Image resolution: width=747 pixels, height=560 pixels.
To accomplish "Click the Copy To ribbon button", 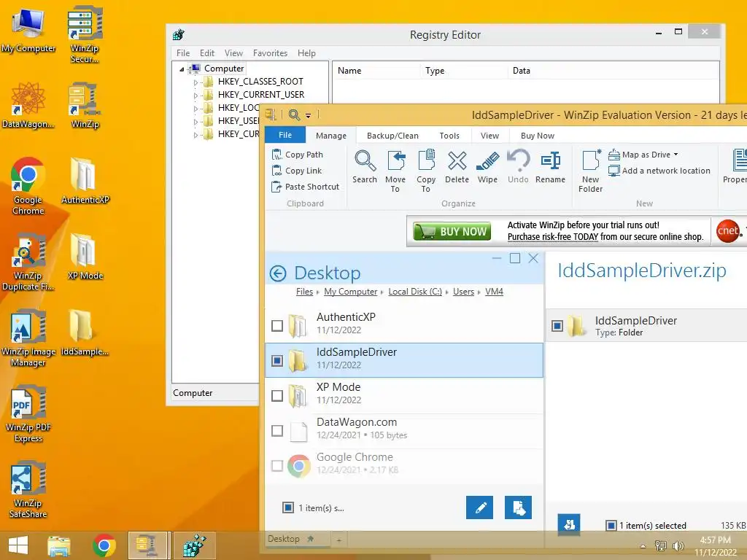I will pos(426,171).
